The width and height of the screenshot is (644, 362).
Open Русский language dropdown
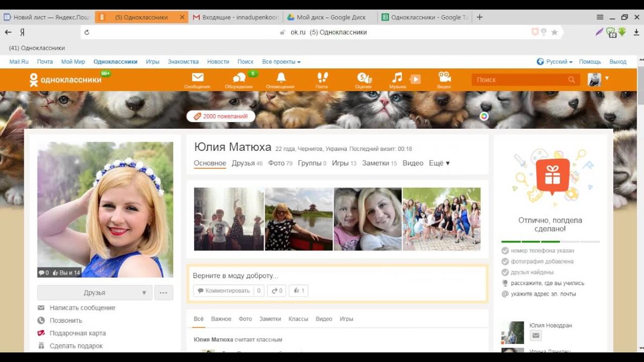pos(559,62)
